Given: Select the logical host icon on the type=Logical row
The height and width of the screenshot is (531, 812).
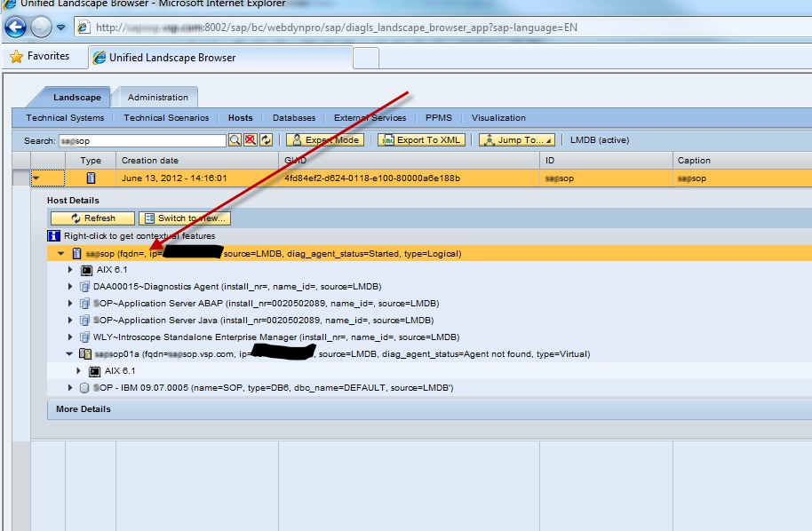Looking at the screenshot, I should 76,254.
